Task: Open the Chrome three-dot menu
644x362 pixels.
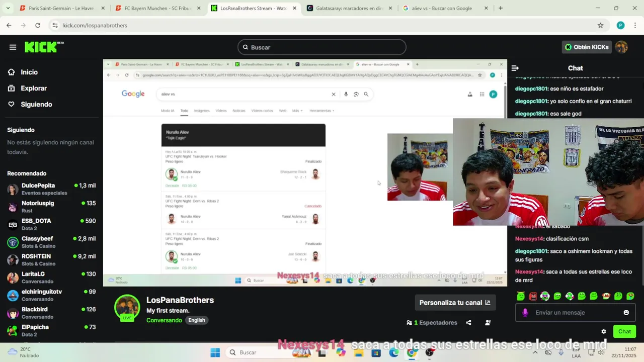Action: coord(635,25)
